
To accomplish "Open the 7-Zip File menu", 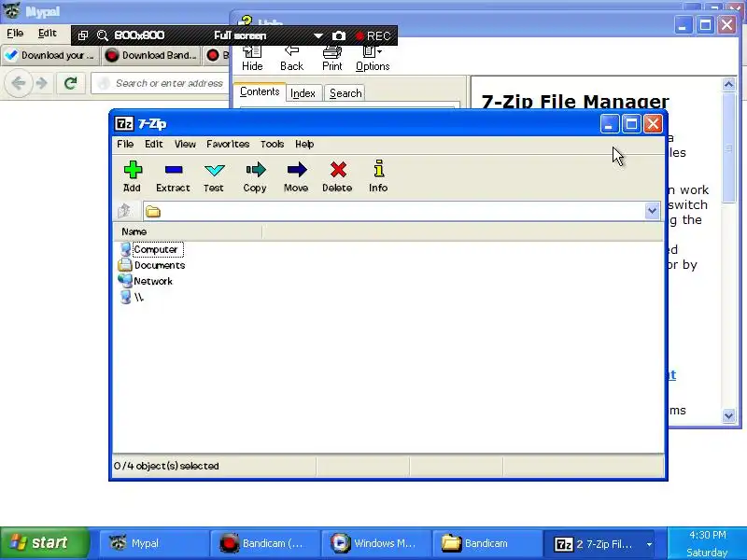I will 125,144.
